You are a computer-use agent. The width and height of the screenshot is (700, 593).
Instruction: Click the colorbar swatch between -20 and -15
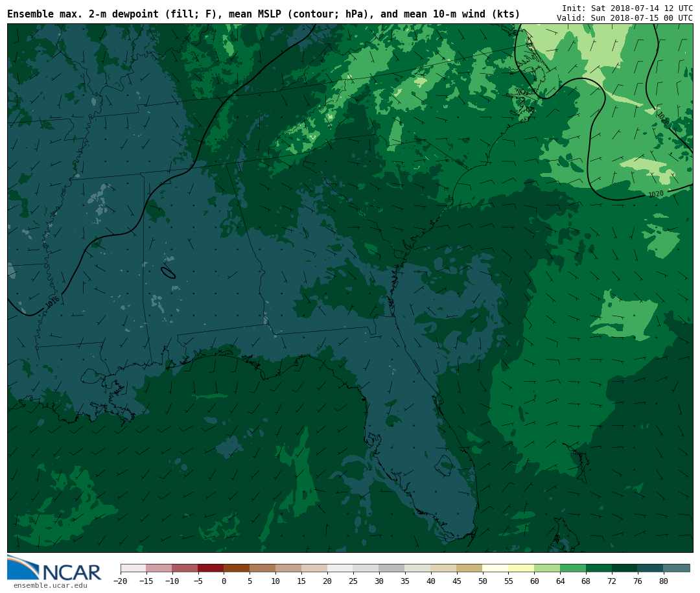coord(134,568)
